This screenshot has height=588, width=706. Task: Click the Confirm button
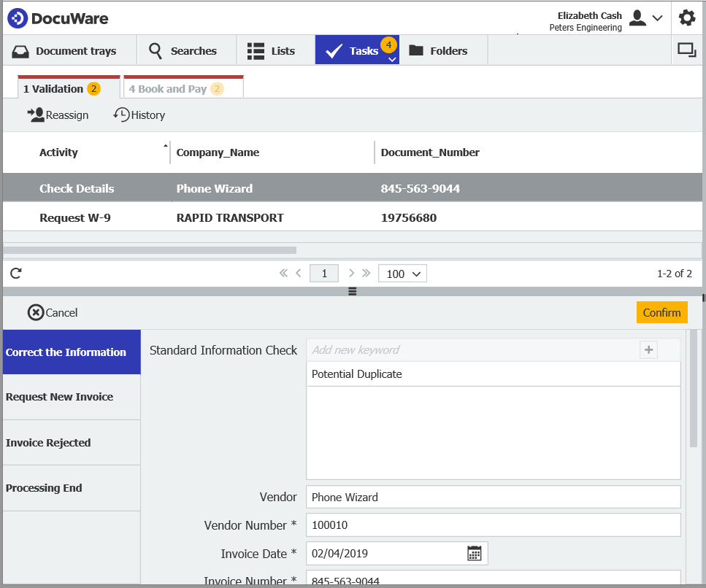pyautogui.click(x=661, y=312)
